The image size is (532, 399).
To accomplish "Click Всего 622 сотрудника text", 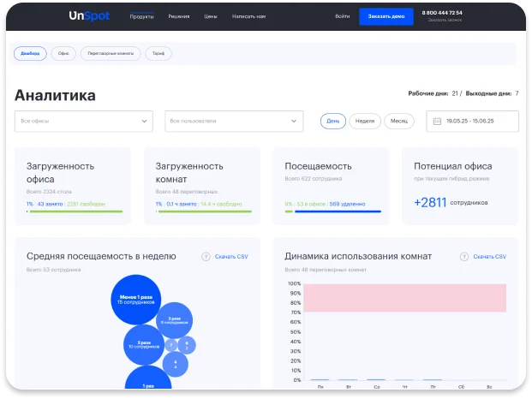I will (x=314, y=179).
